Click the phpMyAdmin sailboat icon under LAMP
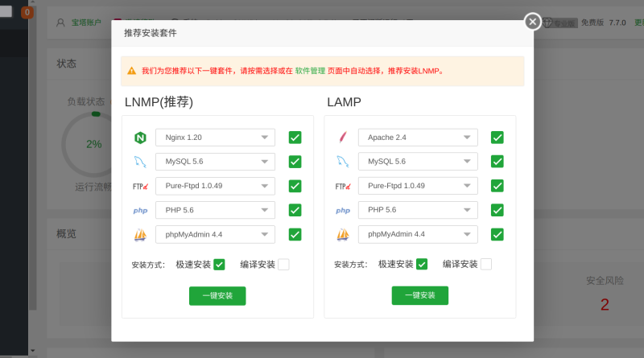Image resolution: width=644 pixels, height=358 pixels. click(343, 235)
